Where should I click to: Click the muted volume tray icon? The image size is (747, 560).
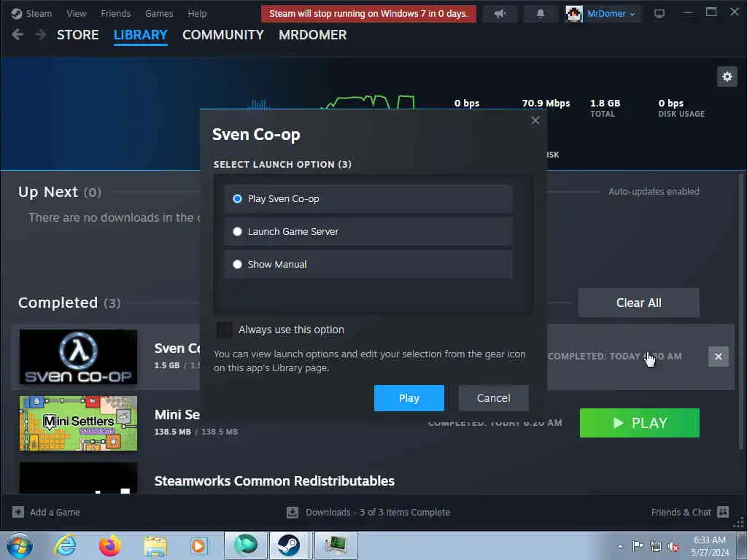tap(673, 546)
